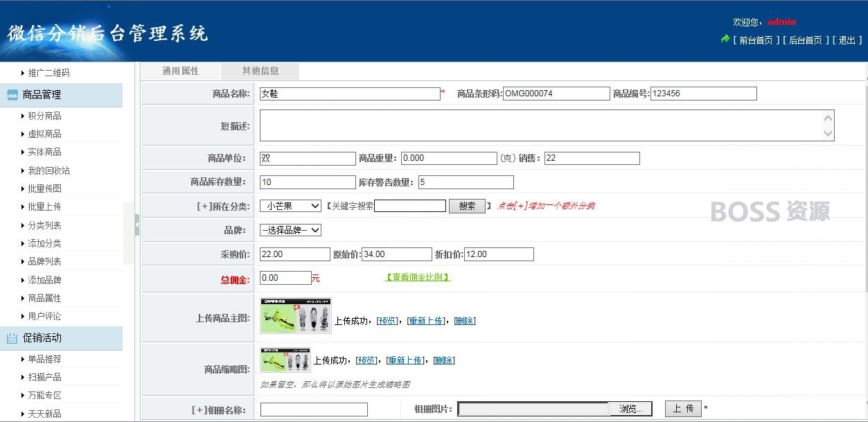Open 单品推荐 in the sidebar
Screen dimensions: 868x422
coord(44,359)
